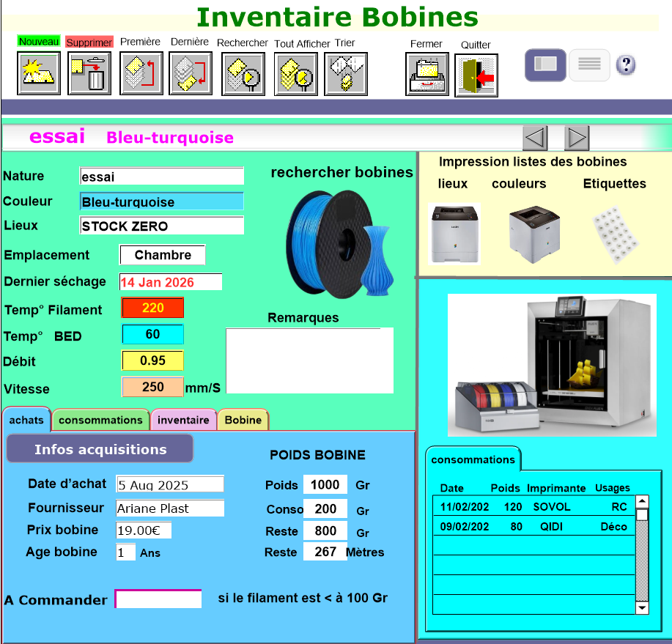The height and width of the screenshot is (644, 672).
Task: Click the Vitesse value 250
Action: pos(152,387)
